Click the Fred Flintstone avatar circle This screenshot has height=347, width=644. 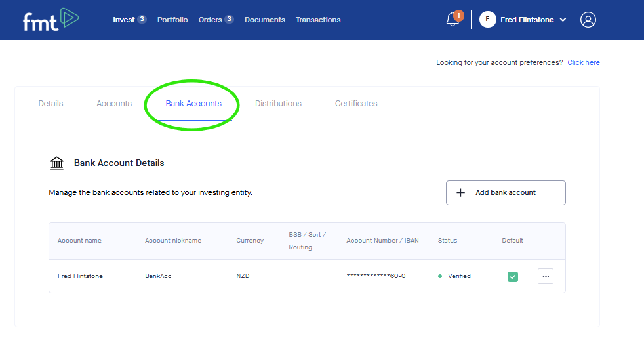[x=487, y=20]
